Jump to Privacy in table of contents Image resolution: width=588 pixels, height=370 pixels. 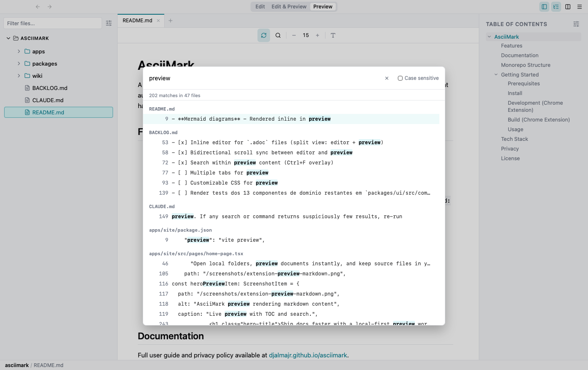click(510, 149)
